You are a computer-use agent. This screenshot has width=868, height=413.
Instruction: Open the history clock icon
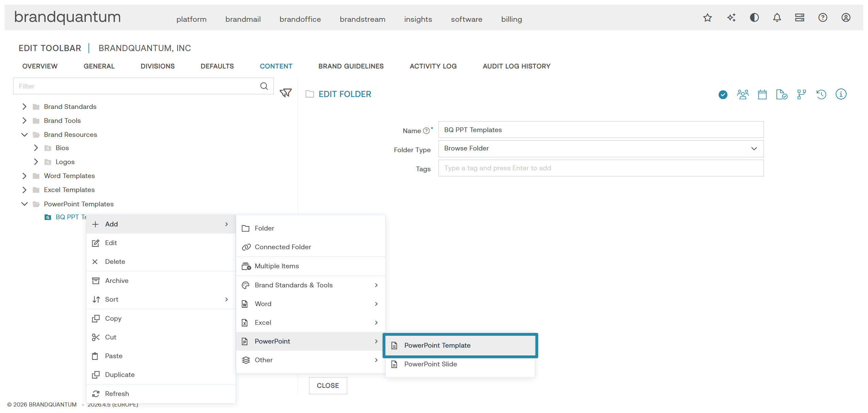click(x=821, y=94)
